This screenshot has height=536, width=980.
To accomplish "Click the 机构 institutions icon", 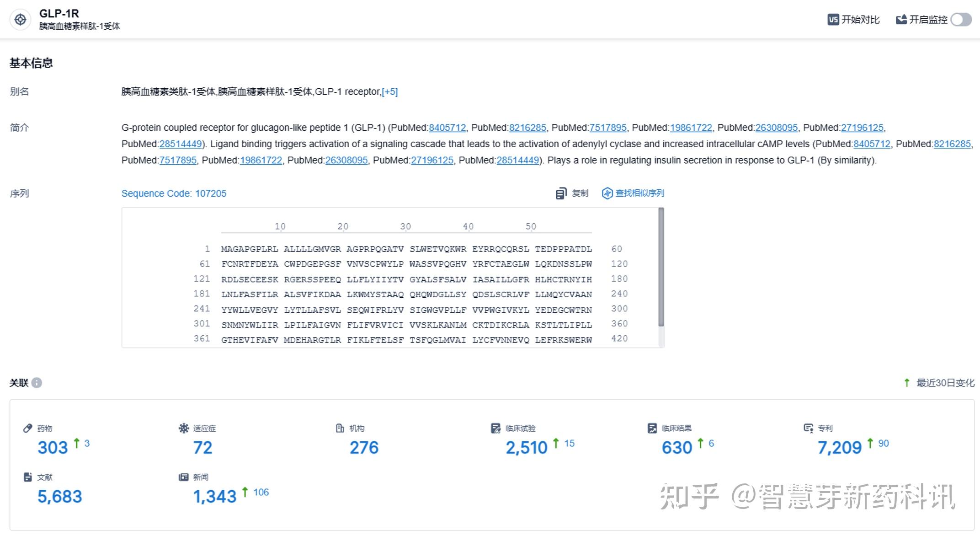I will (x=340, y=428).
